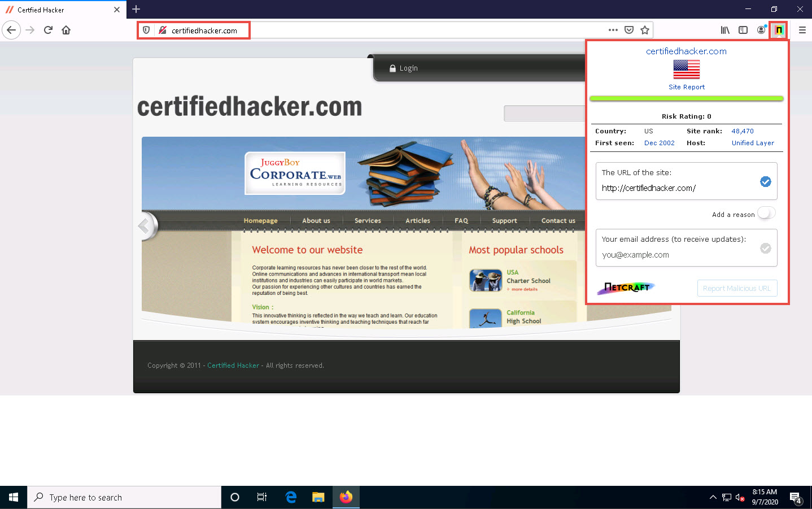Open the Unified Layer host link
Image resolution: width=812 pixels, height=509 pixels.
point(753,143)
